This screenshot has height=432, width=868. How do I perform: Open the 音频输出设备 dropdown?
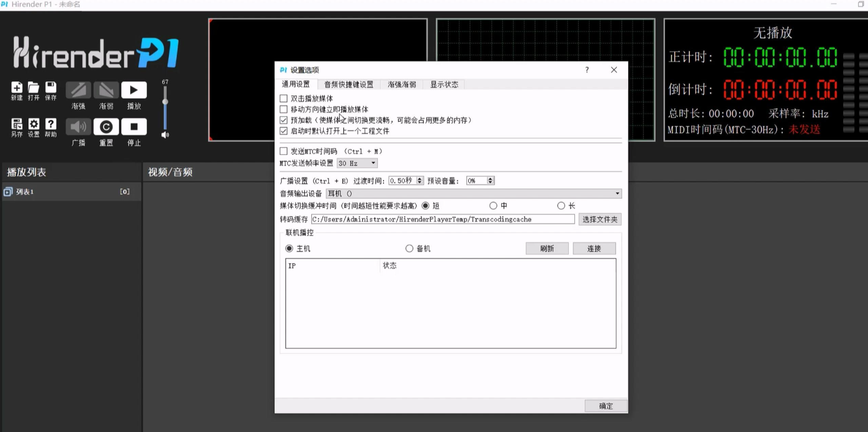point(474,193)
